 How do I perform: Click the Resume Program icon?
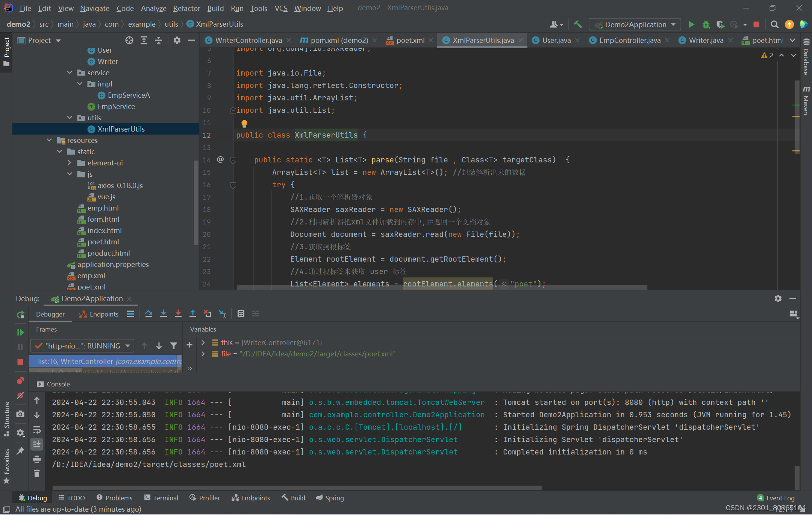[20, 332]
